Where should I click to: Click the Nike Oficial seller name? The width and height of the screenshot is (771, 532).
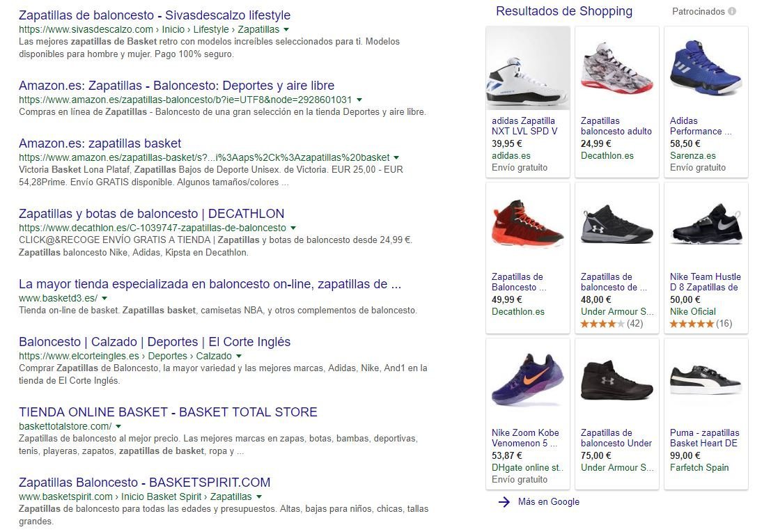coord(693,311)
